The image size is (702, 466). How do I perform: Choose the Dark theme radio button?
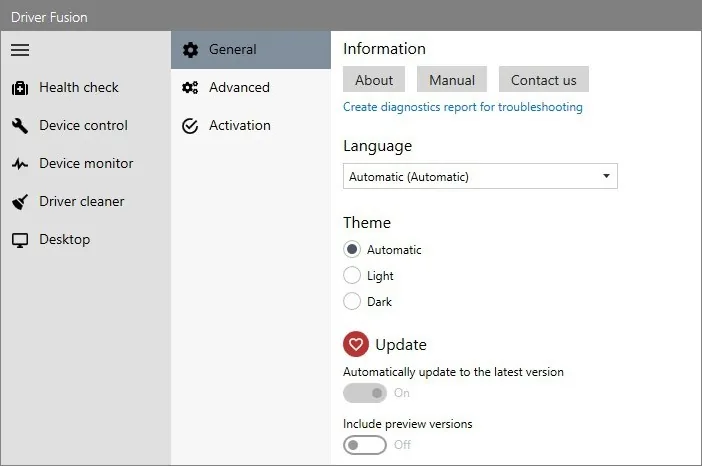[x=352, y=301]
